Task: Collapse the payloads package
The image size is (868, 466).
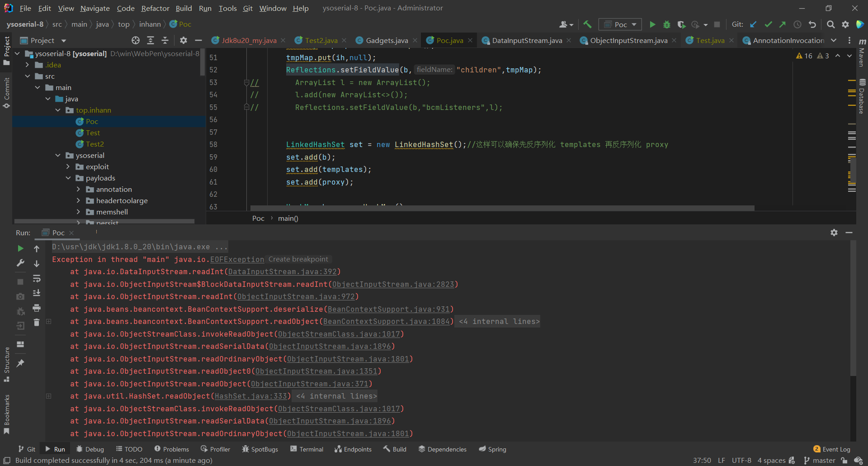Action: click(68, 178)
